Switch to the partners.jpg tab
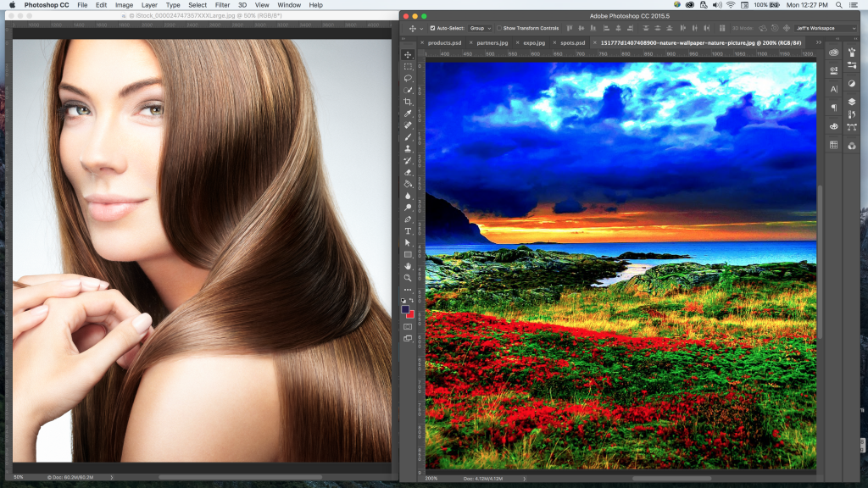Screen dimensions: 868x488 pyautogui.click(x=492, y=42)
